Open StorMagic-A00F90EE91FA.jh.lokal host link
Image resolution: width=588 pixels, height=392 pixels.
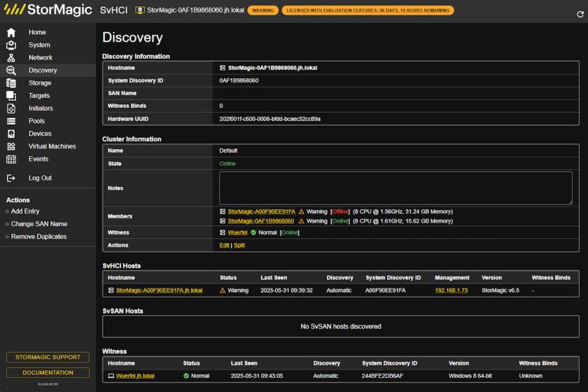pyautogui.click(x=159, y=290)
